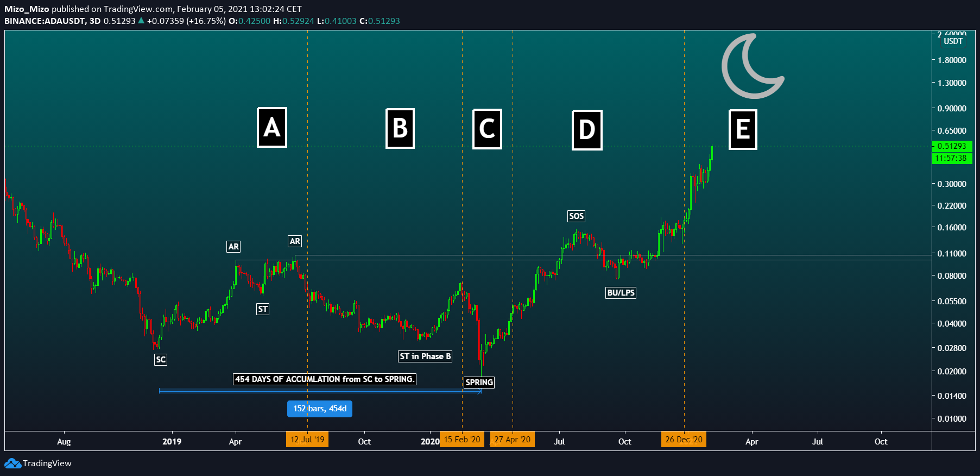Click the current price tag 0.51293
The image size is (980, 476).
[x=952, y=146]
